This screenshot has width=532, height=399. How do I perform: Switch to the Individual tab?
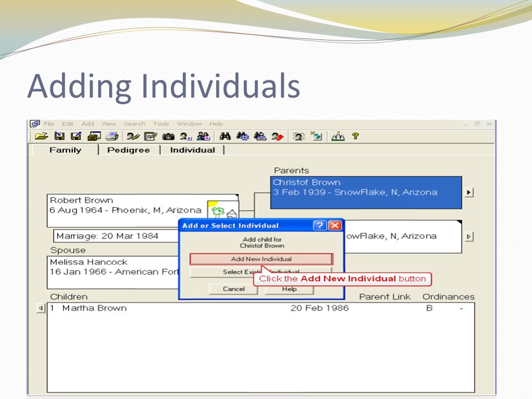click(x=192, y=150)
